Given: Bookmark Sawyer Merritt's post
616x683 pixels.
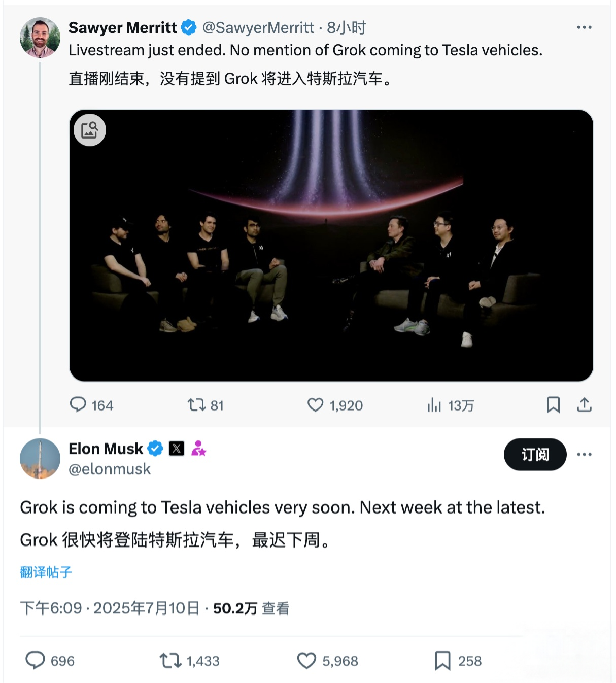Looking at the screenshot, I should [x=553, y=405].
